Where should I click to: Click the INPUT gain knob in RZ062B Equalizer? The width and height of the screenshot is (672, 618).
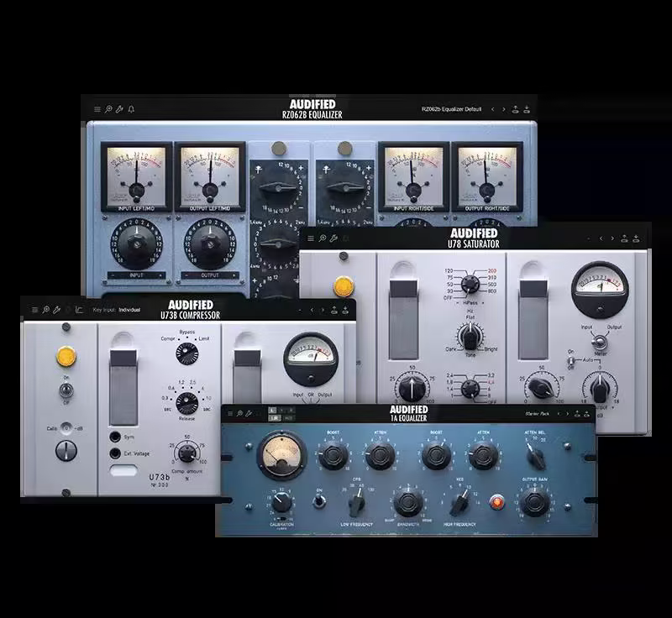click(x=137, y=244)
